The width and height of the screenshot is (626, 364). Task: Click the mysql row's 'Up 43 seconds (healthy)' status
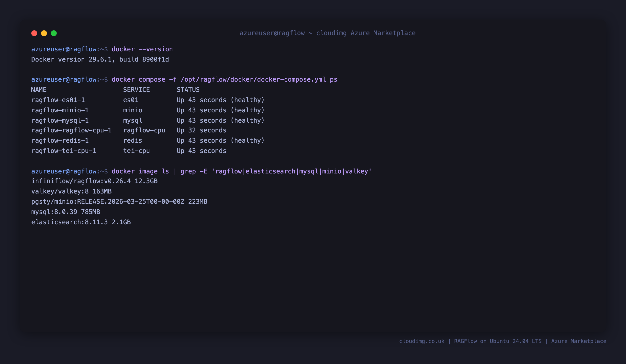click(x=221, y=120)
